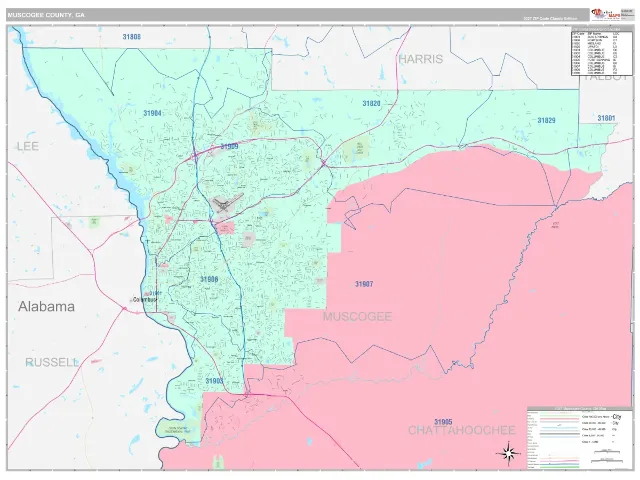640x480 pixels.
Task: Click the Columbus city label
Action: pos(145,300)
